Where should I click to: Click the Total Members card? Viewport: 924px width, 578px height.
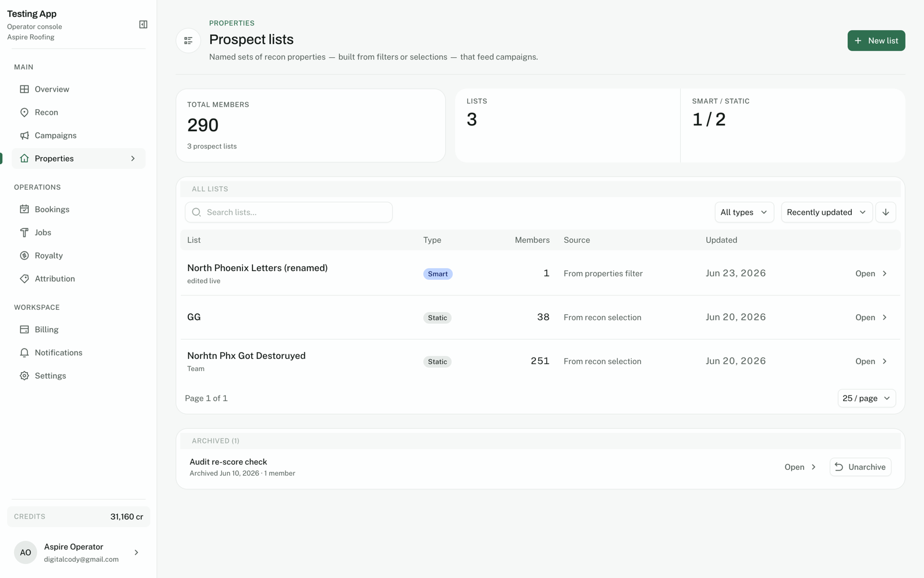[x=311, y=125]
